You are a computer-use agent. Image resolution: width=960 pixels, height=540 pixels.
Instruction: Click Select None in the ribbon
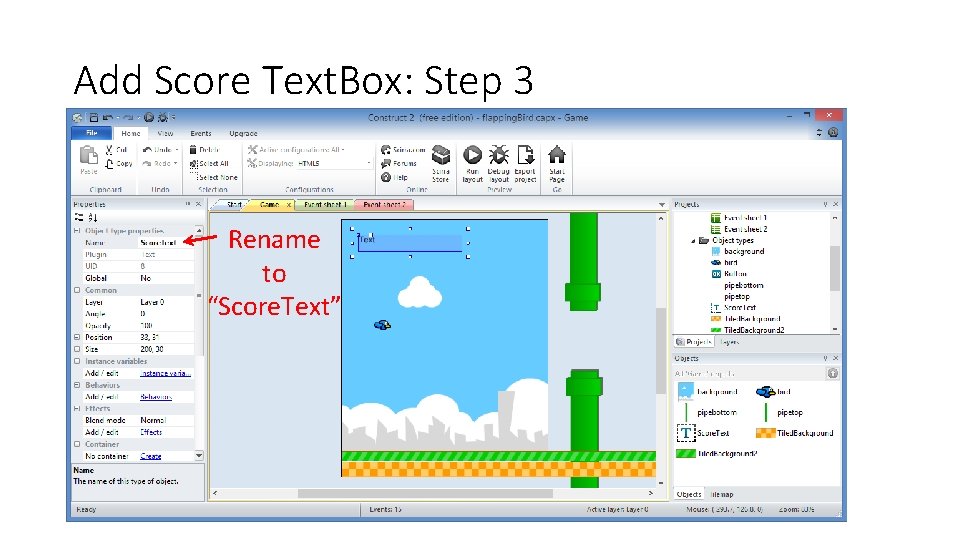click(214, 177)
